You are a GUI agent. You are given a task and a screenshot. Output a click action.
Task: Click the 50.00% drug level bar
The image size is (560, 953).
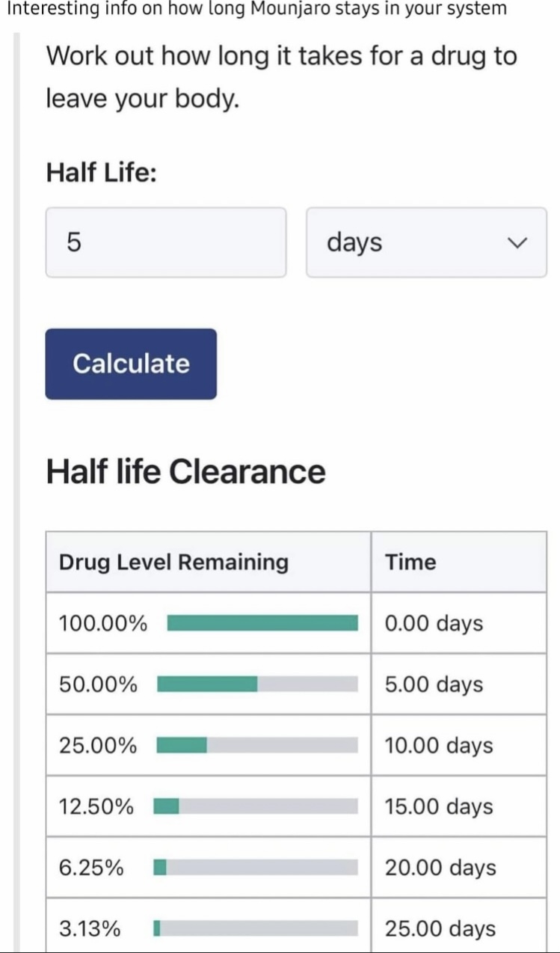pos(257,684)
